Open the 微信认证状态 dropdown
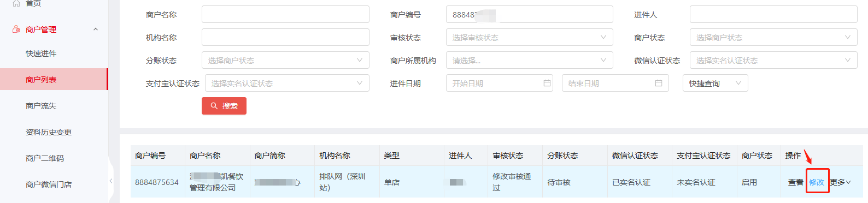 coord(773,60)
